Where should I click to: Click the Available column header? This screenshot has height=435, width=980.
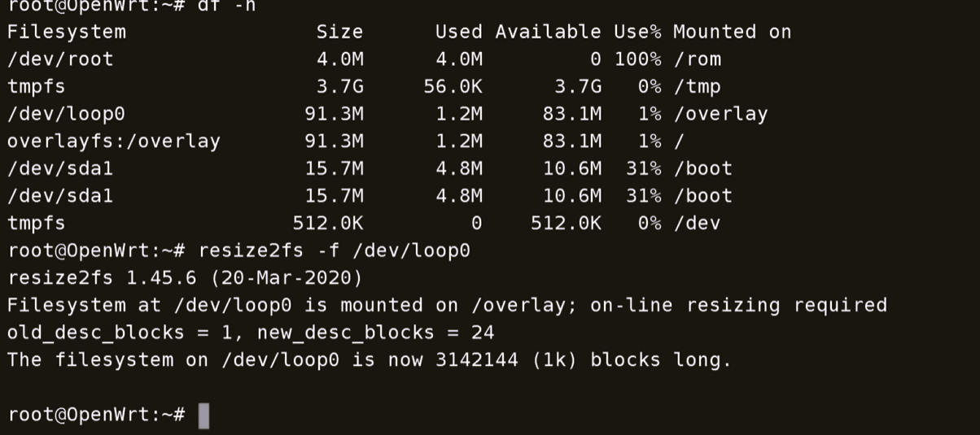click(548, 32)
